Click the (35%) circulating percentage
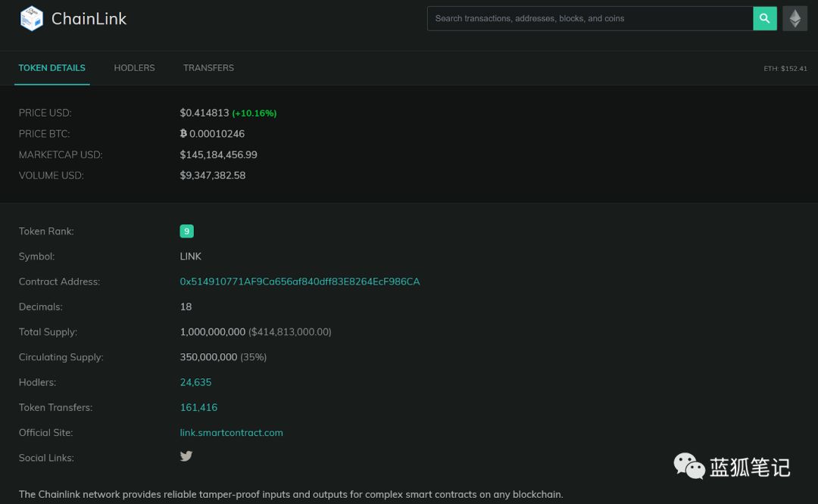This screenshot has width=818, height=504. pyautogui.click(x=254, y=357)
